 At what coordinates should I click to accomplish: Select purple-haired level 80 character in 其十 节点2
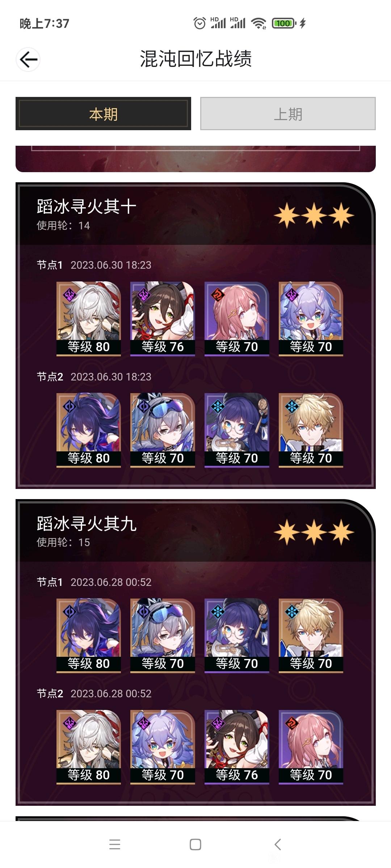pyautogui.click(x=88, y=430)
